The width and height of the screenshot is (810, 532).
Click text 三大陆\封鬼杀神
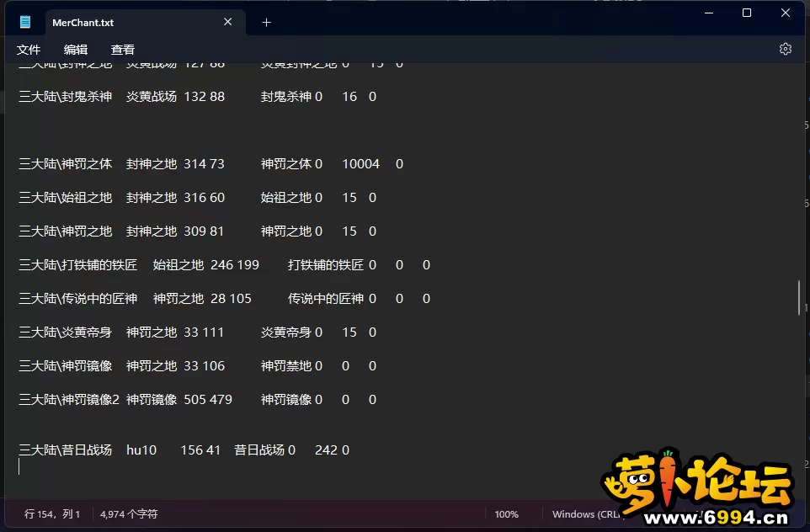(66, 97)
